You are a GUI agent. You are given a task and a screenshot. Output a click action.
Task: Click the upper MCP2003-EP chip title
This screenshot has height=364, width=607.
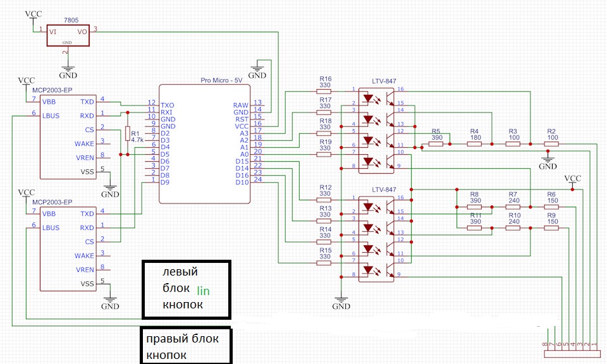(52, 90)
